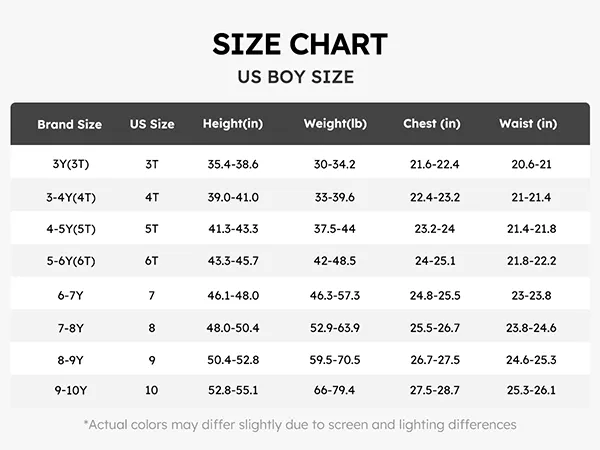Select the 8-9Y brand size cell
Screen dimensions: 600x450
70,359
